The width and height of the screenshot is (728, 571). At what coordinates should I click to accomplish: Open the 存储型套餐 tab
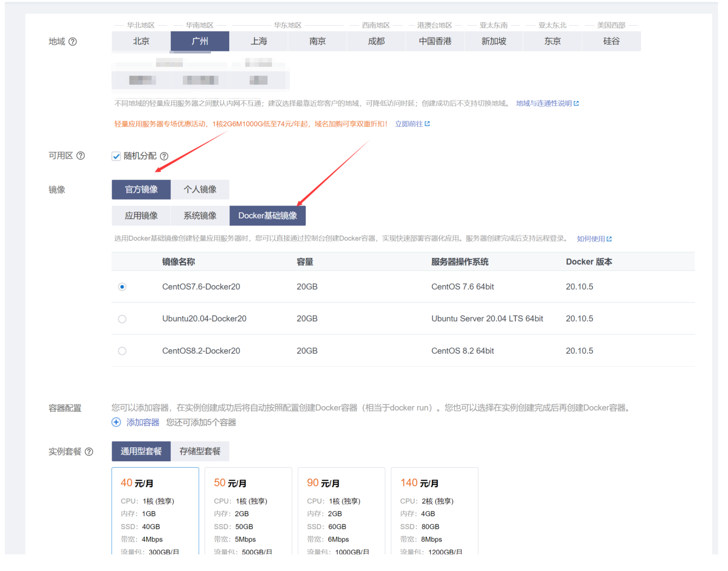pyautogui.click(x=200, y=451)
